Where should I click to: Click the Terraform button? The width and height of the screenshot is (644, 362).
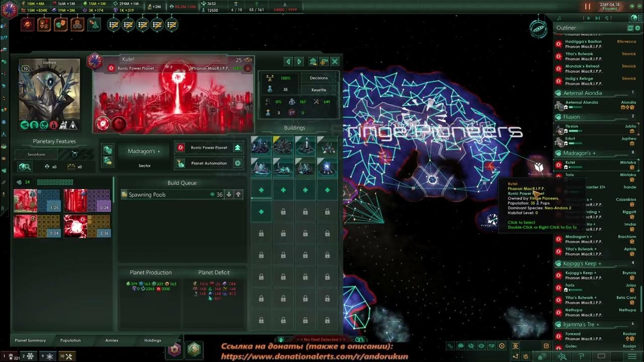point(36,154)
